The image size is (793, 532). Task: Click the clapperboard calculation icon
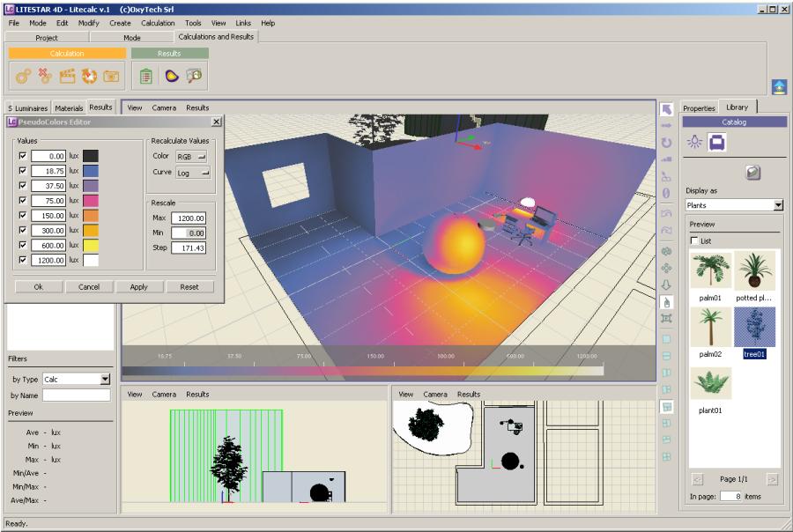coord(68,77)
